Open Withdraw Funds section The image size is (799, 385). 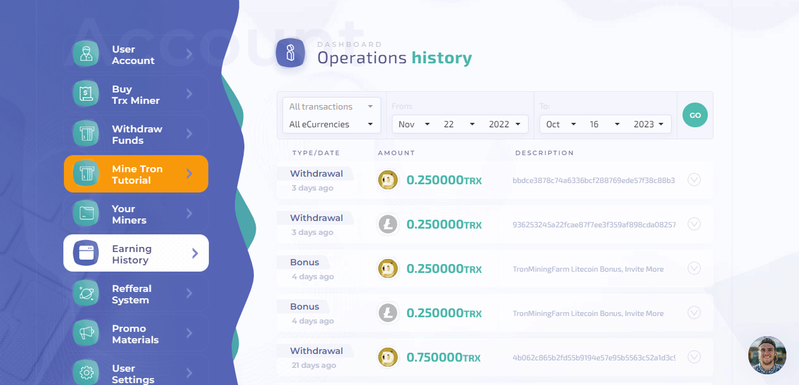pyautogui.click(x=136, y=134)
